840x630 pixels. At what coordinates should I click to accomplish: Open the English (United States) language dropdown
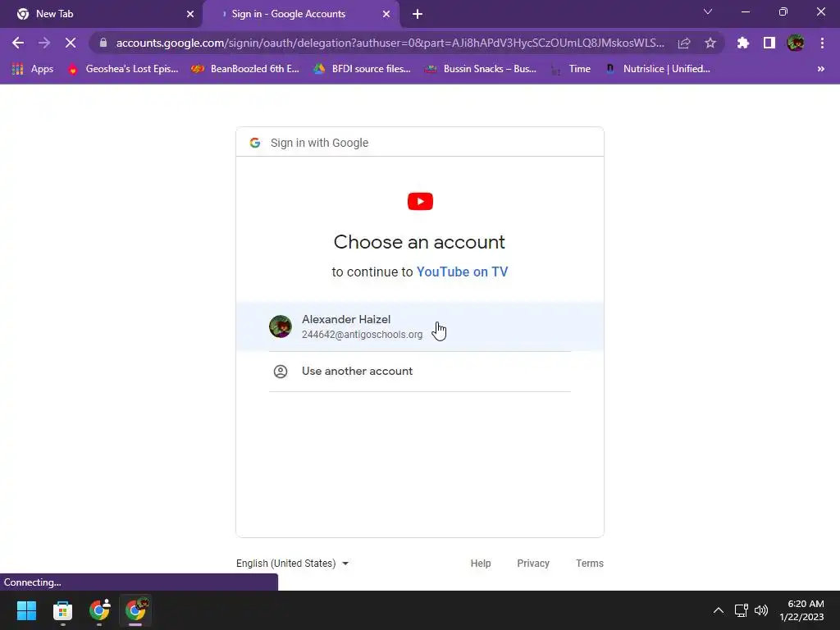pyautogui.click(x=293, y=563)
